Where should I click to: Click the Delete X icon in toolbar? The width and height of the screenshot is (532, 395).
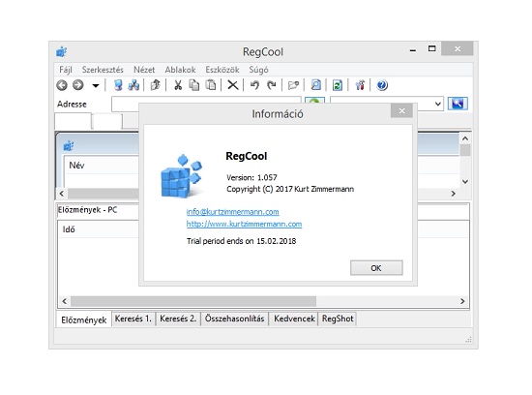click(233, 85)
